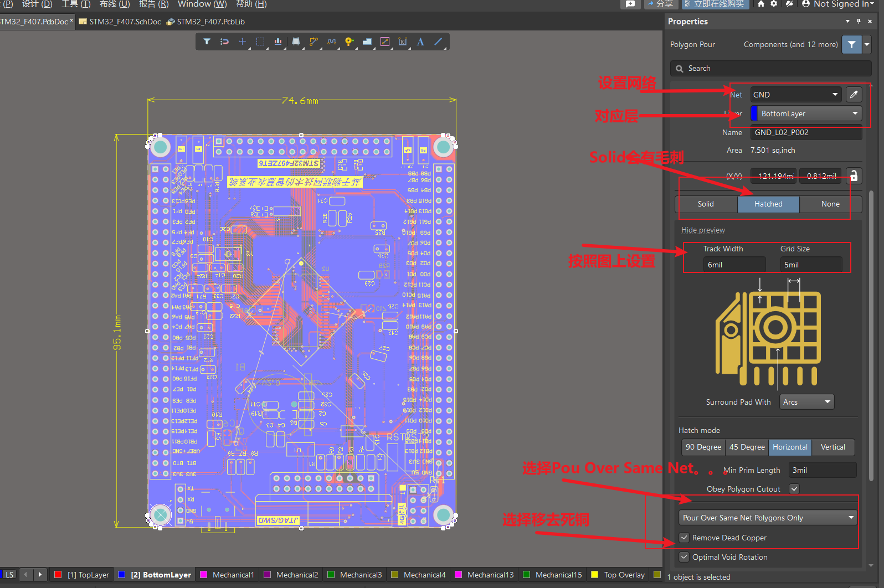The height and width of the screenshot is (588, 884).
Task: Uncheck Remove Dead Copper
Action: tap(685, 538)
